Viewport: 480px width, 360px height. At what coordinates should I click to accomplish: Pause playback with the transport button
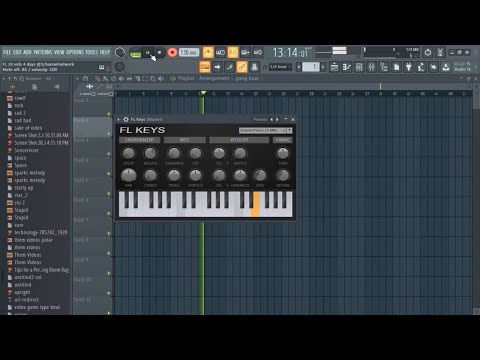[148, 53]
